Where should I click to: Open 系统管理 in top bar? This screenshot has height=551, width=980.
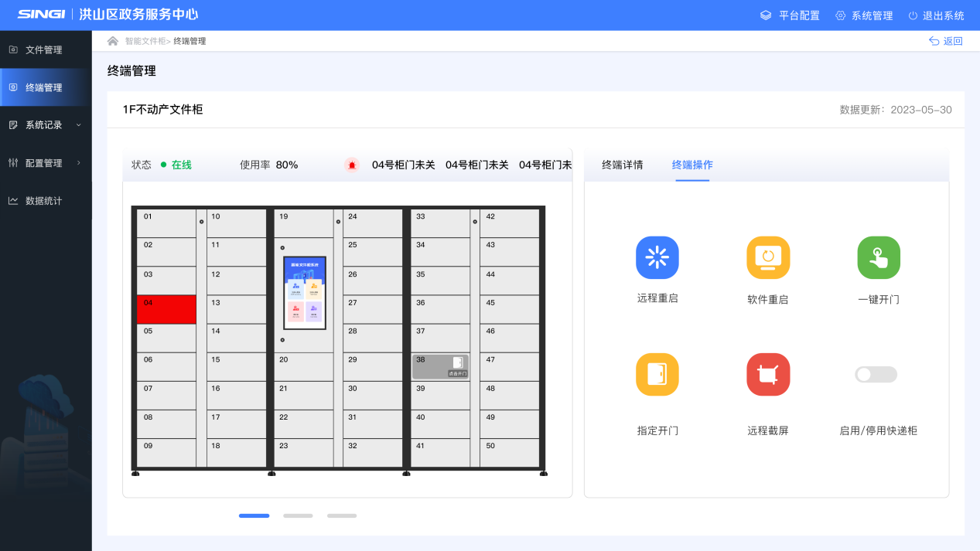[864, 15]
